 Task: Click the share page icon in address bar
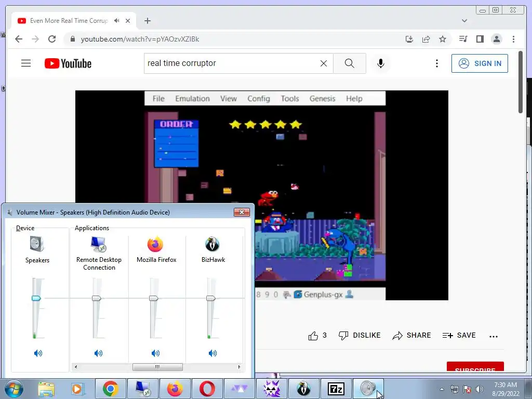pyautogui.click(x=426, y=39)
